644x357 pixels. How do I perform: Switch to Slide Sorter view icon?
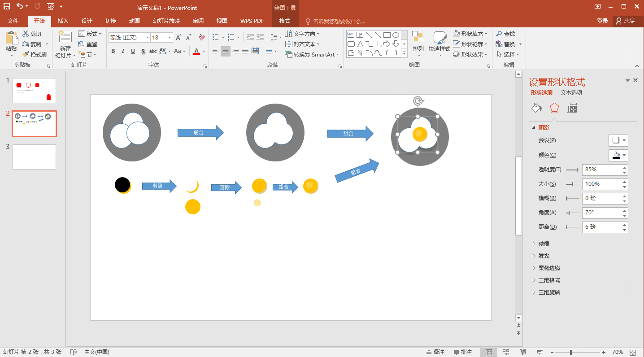[506, 352]
